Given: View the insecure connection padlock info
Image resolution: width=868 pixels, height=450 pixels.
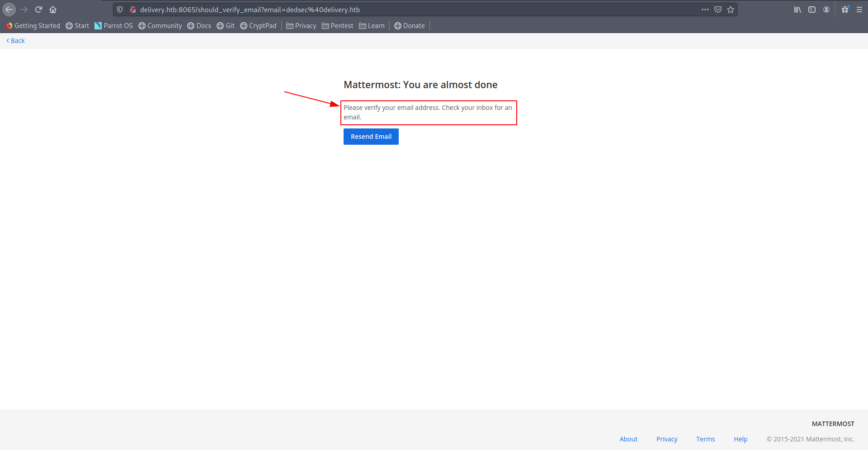Looking at the screenshot, I should point(133,9).
